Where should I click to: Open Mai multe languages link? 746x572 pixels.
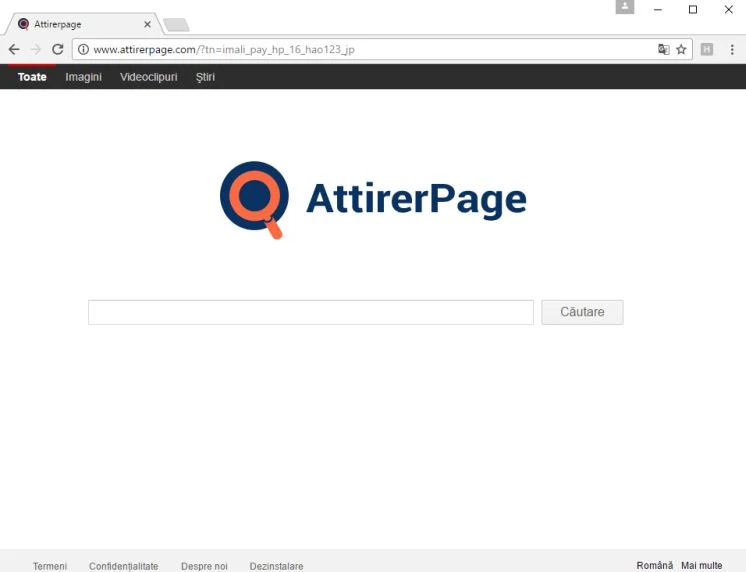[702, 565]
